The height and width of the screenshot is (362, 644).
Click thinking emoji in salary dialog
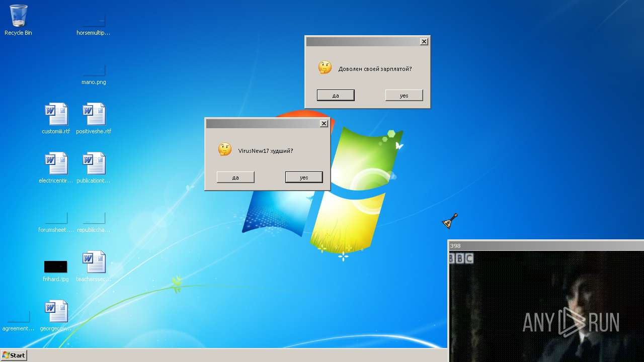point(325,67)
